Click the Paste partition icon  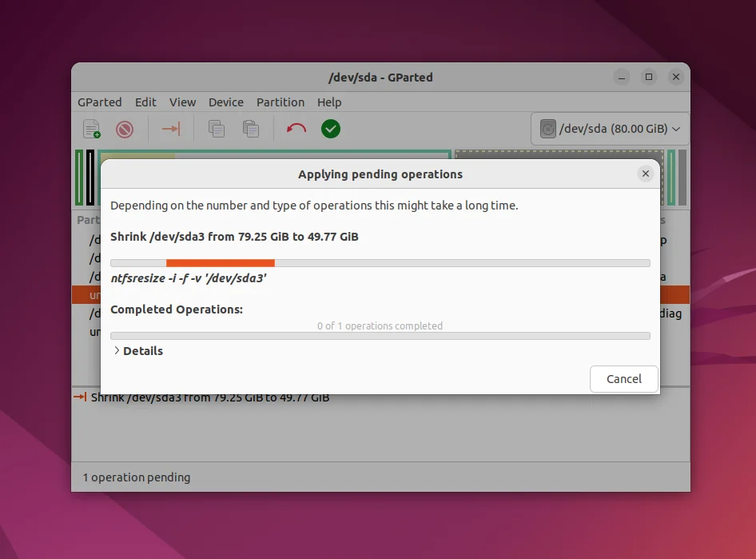click(x=251, y=129)
